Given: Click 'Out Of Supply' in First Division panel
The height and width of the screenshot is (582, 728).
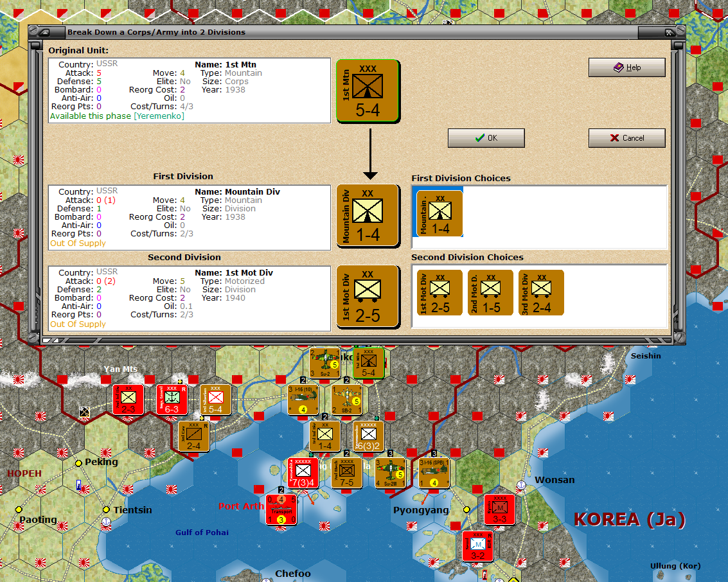Looking at the screenshot, I should pyautogui.click(x=78, y=243).
